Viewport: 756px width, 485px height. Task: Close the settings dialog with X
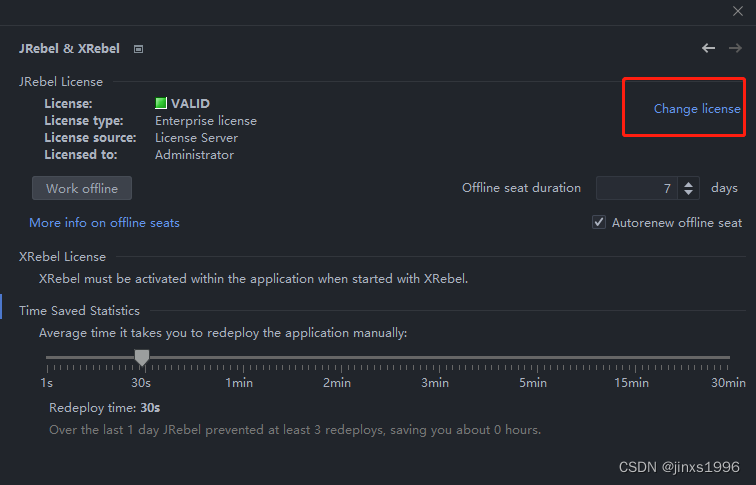click(738, 11)
